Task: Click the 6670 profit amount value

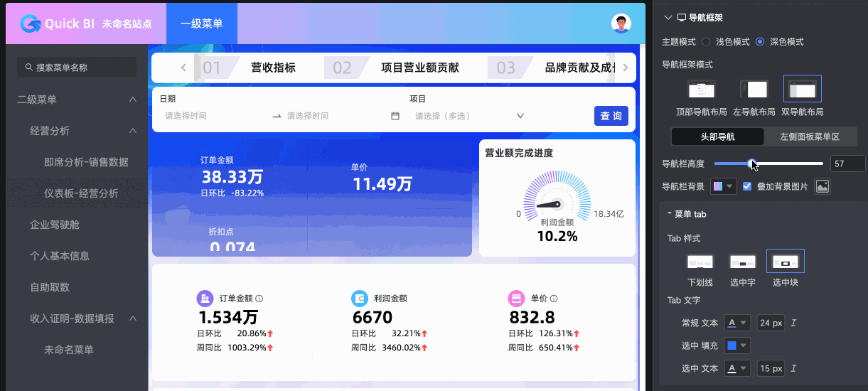Action: tap(372, 316)
